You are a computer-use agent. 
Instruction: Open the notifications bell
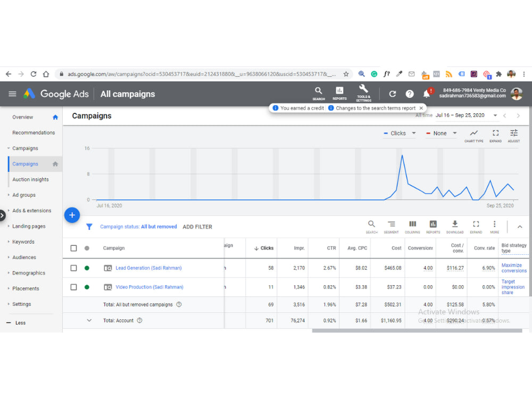tap(427, 94)
